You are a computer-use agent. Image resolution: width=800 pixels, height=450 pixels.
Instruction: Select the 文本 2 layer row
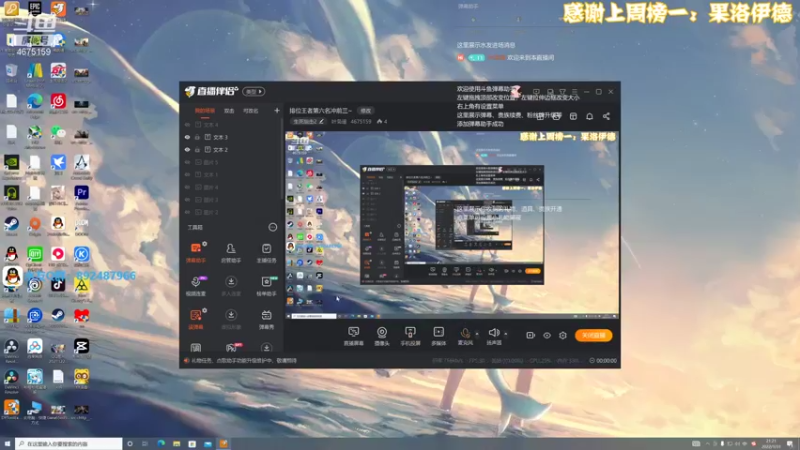(x=231, y=149)
